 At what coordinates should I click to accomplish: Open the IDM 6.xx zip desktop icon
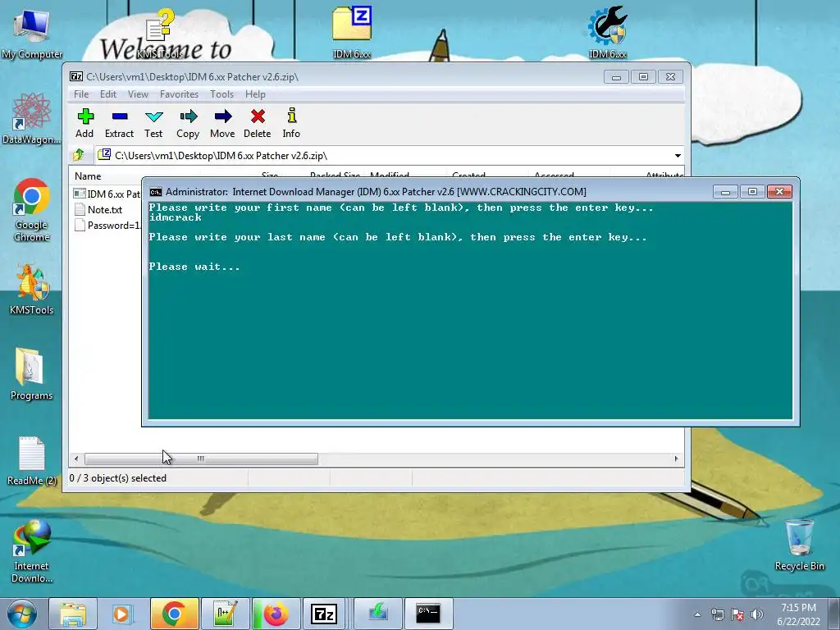351,32
